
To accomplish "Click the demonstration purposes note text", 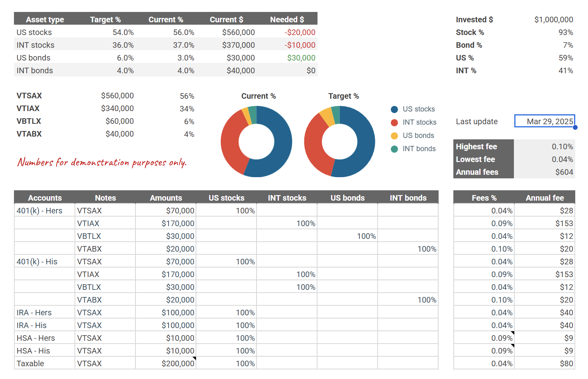I will pos(102,162).
